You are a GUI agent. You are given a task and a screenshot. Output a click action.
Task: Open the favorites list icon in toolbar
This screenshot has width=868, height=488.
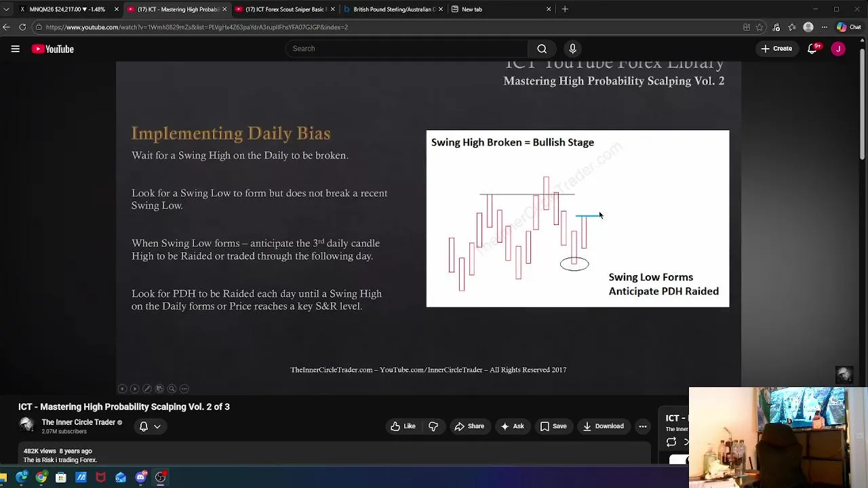792,27
